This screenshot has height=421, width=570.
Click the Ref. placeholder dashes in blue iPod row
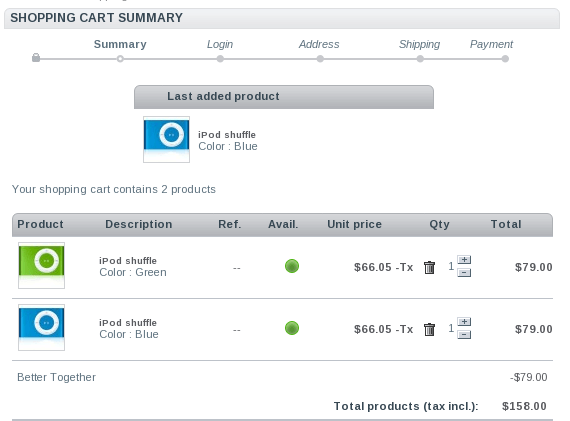(237, 330)
